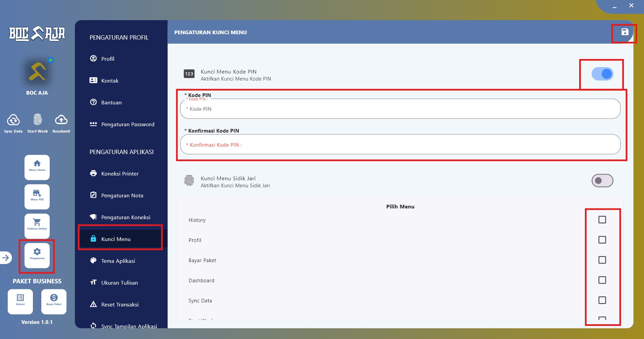Click the 123 PIN code icon
644x339 pixels.
[189, 74]
